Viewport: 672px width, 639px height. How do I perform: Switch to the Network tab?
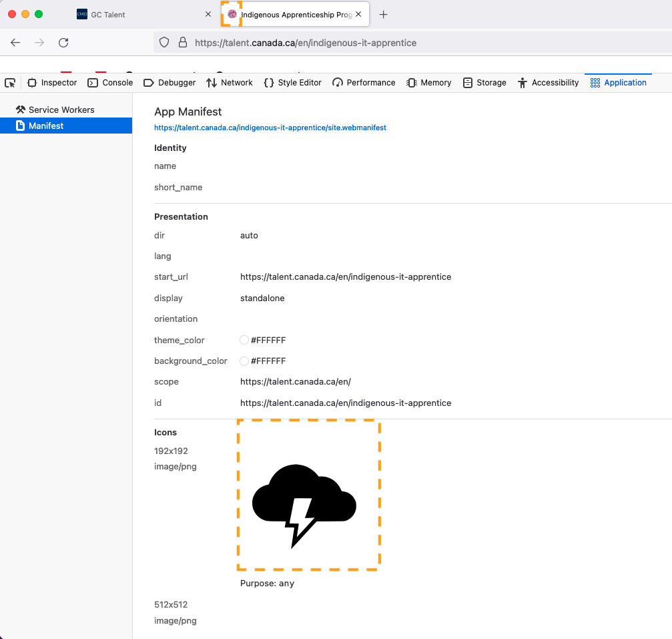point(230,83)
